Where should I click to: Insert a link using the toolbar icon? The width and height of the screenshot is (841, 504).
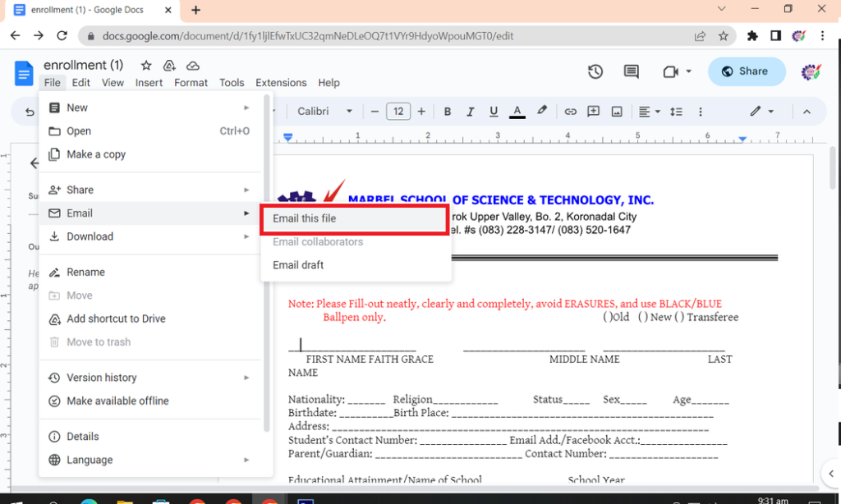pos(570,111)
